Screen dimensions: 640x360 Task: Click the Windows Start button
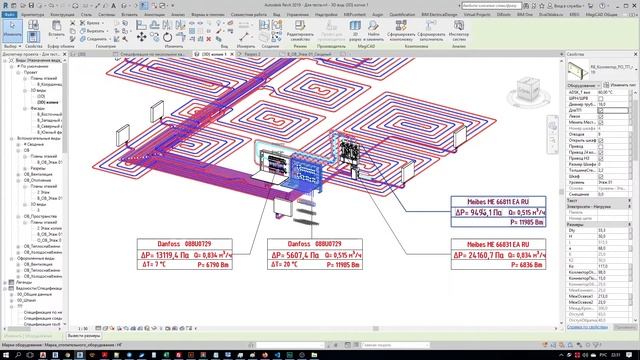click(6, 355)
